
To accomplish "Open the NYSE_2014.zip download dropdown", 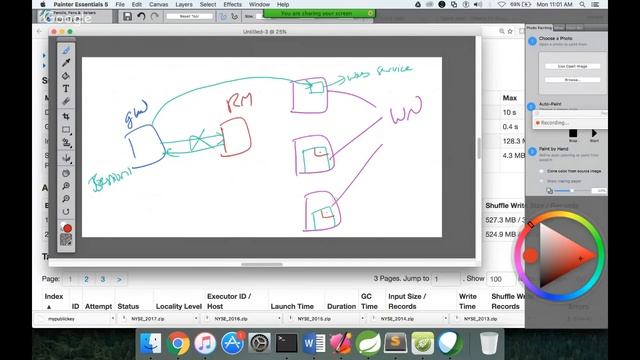I will coord(445,318).
